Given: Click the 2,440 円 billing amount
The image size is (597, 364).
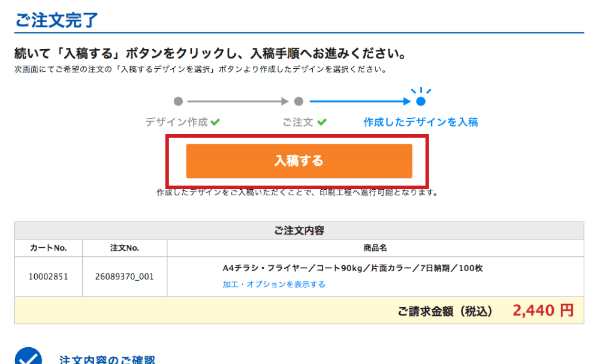Looking at the screenshot, I should pos(542,311).
